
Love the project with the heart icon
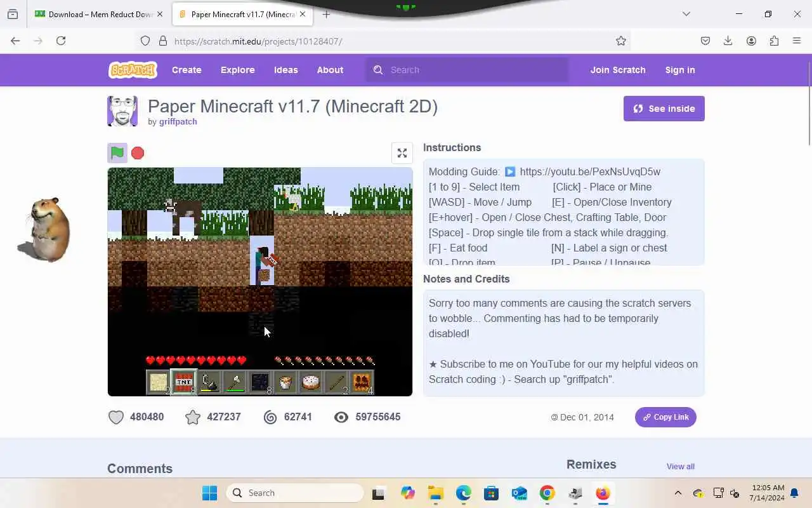(116, 417)
